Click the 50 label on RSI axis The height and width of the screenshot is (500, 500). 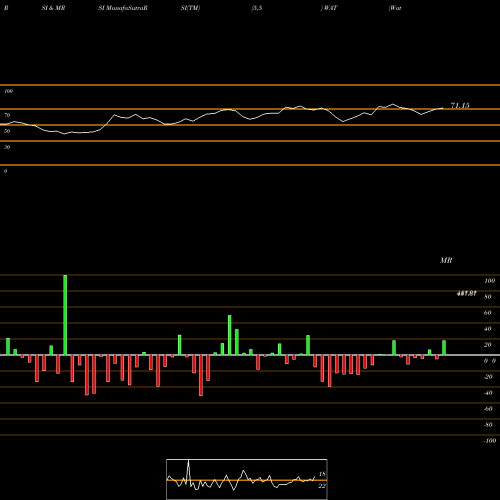click(7, 131)
